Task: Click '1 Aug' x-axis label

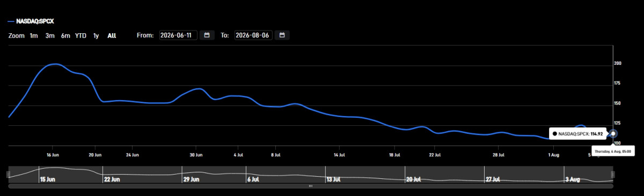Action: coord(554,155)
